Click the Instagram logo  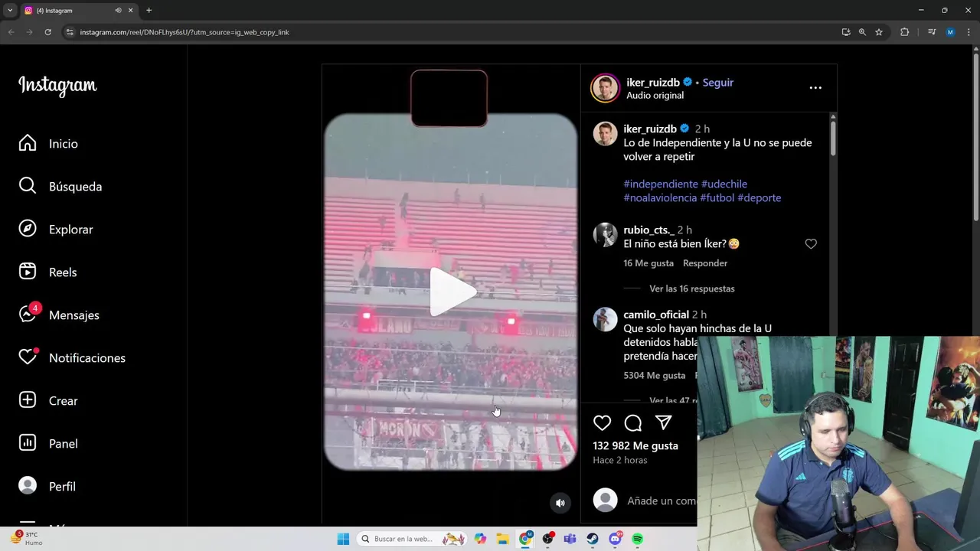(x=57, y=85)
